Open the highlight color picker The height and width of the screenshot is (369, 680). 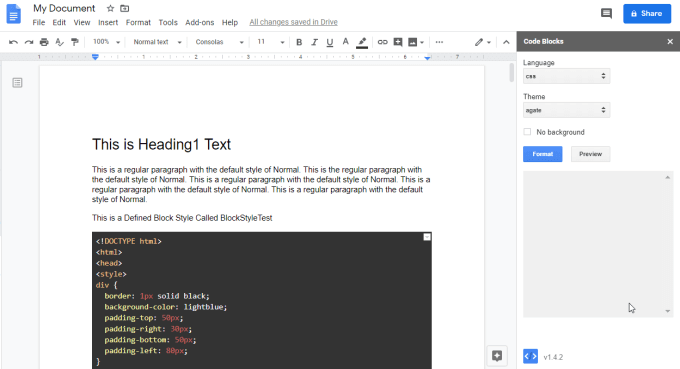coord(362,42)
